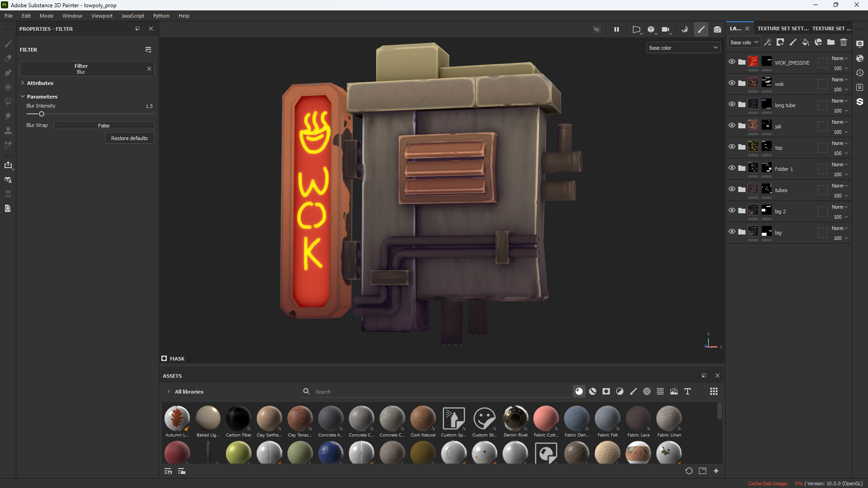
Task: Add an effect with the magic wand icon
Action: pos(768,42)
